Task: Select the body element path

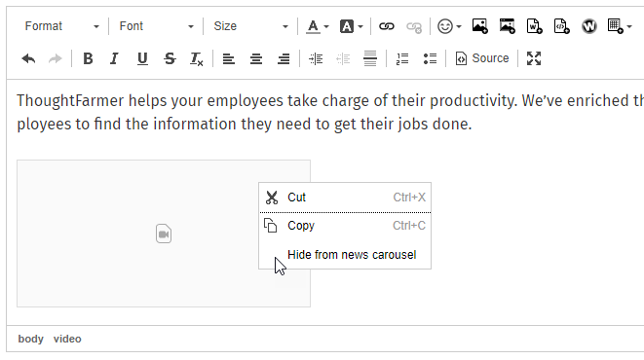Action: tap(31, 339)
